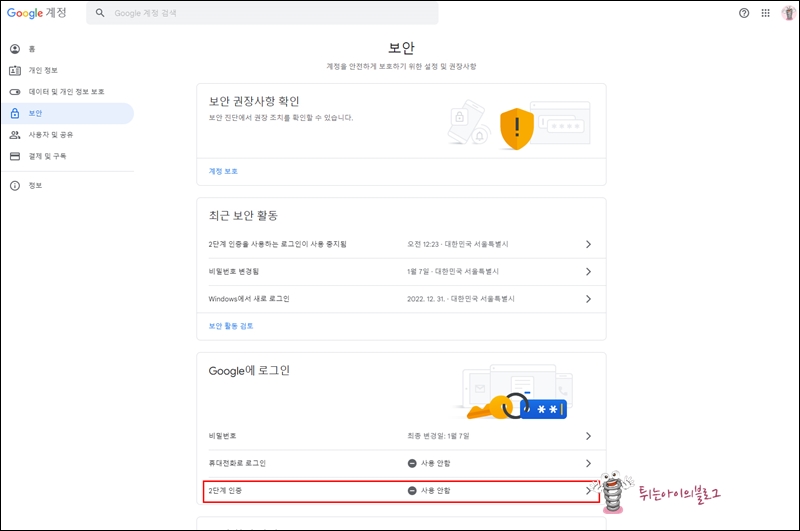This screenshot has height=531, width=800.
Task: Click the 2022. 12. 31. 서울특별시 text
Action: (461, 299)
